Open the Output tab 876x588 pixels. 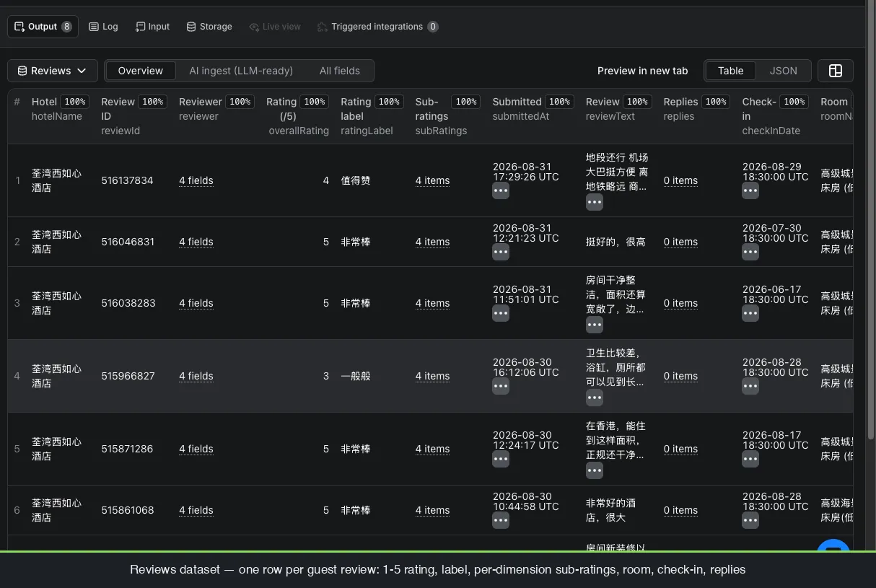pos(43,27)
